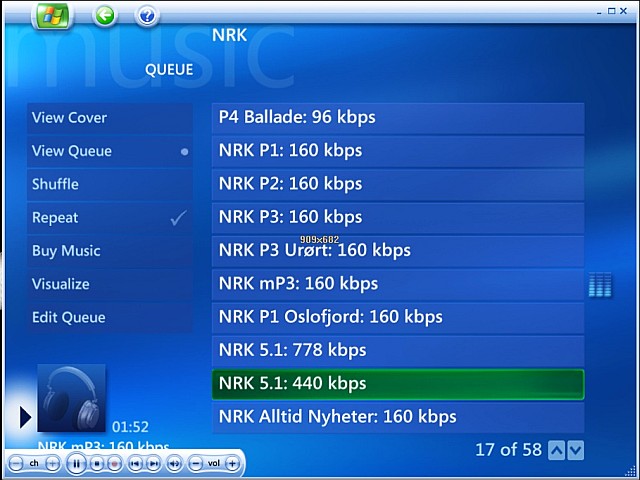Play NRK 5.1: 778 kbps stream
This screenshot has height=480, width=640.
[x=398, y=351]
